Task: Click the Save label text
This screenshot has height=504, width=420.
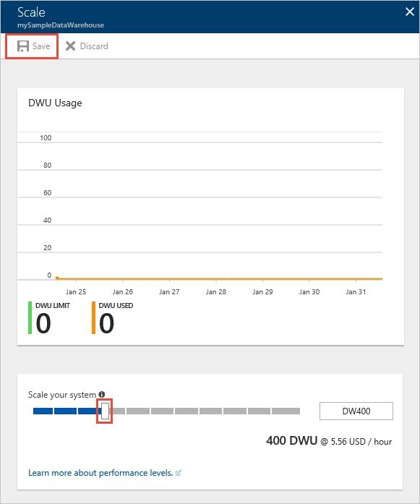Action: (41, 46)
